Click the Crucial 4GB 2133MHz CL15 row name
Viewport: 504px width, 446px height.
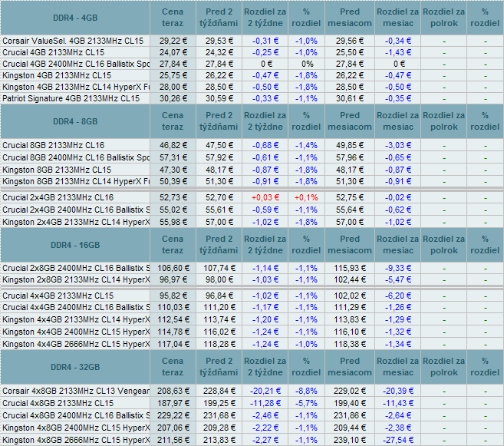[x=54, y=52]
